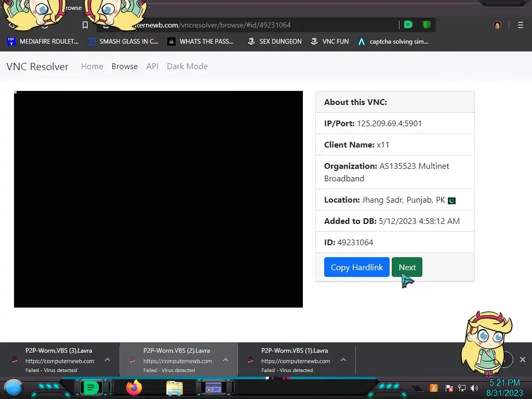Screen dimensions: 532x399
Task: Expand options for P2P-Worm.VBS (2).Lavra download
Action: pos(225,360)
